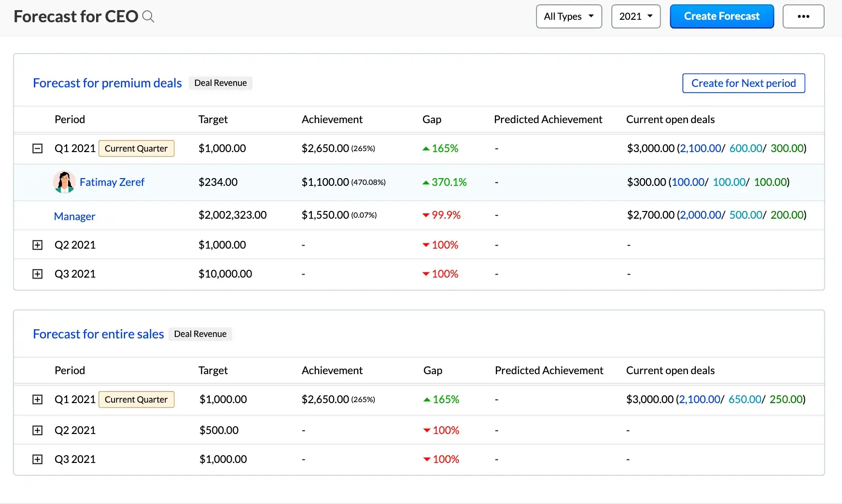Expand Q2 2021 in premium deals forecast

[x=37, y=245]
